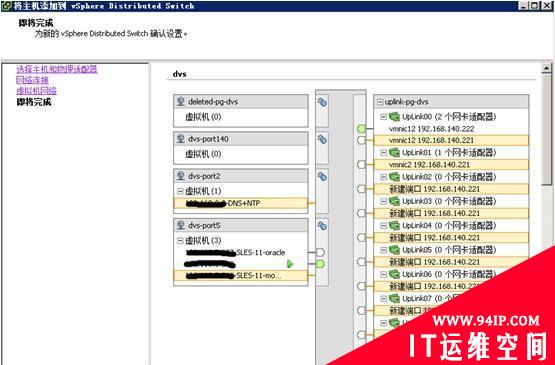Select the 即将完成 step in sidebar

pos(34,102)
